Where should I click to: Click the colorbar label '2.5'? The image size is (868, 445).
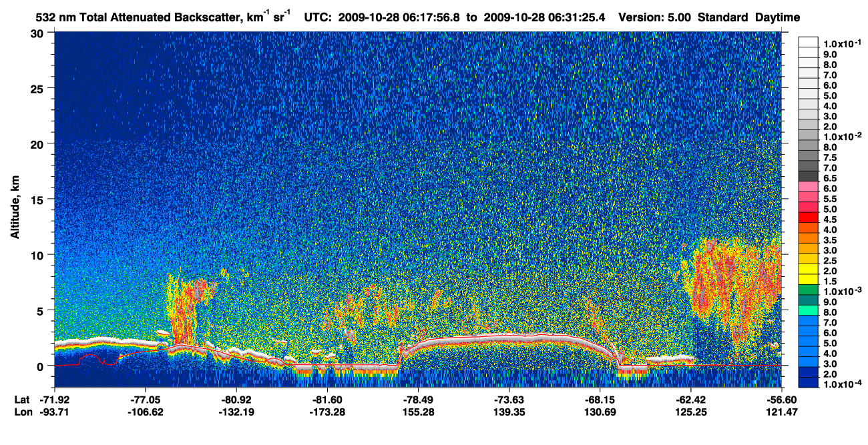pos(831,262)
